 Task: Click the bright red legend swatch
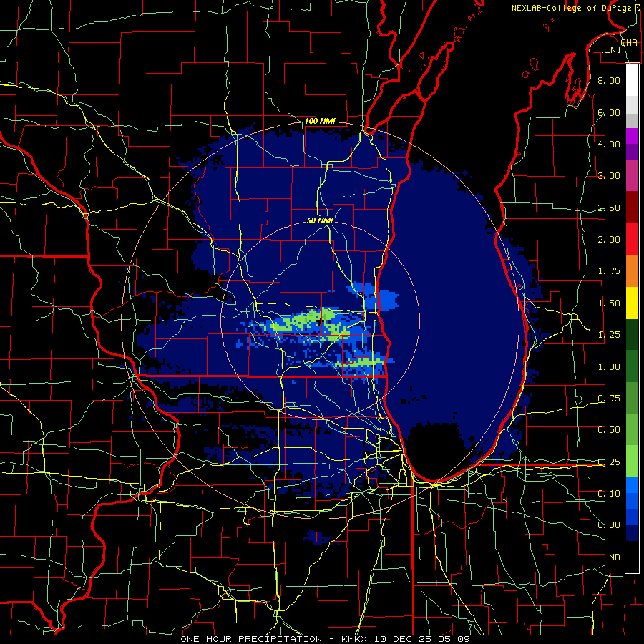pyautogui.click(x=632, y=239)
